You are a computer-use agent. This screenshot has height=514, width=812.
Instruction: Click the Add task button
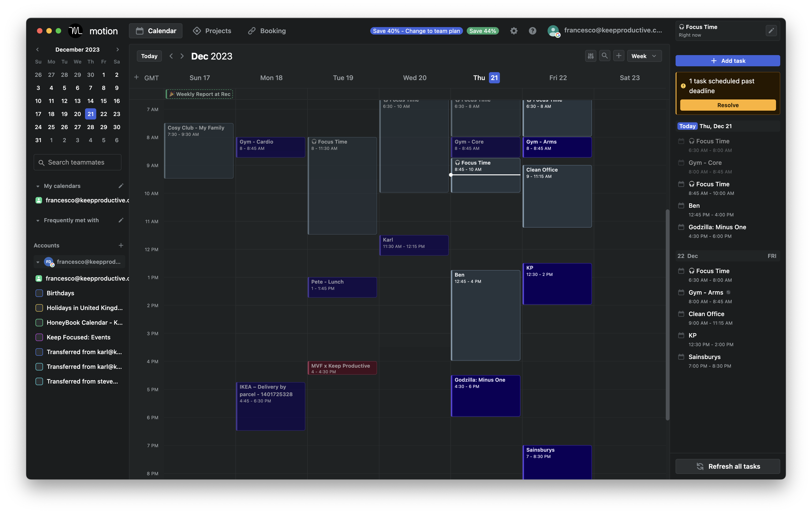coord(727,61)
